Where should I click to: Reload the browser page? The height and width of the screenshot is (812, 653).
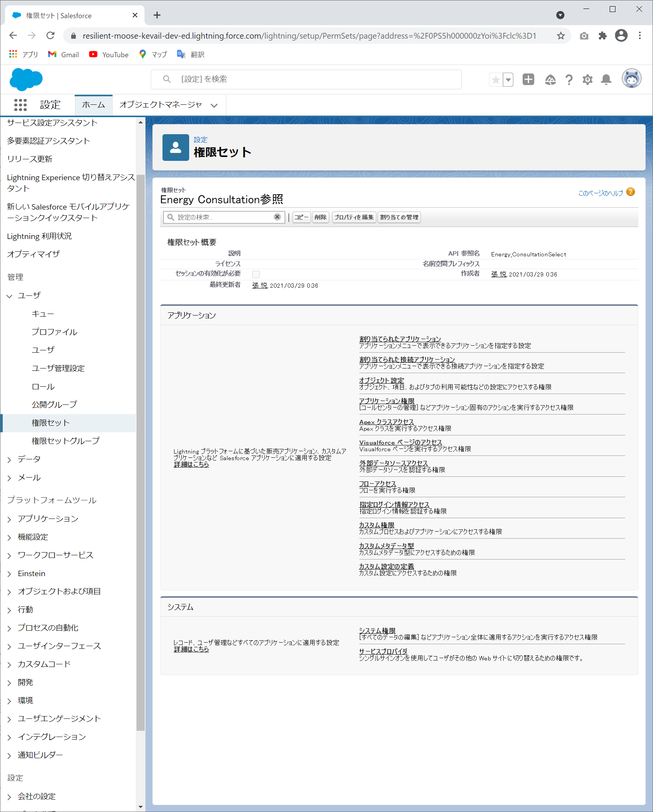coord(50,36)
